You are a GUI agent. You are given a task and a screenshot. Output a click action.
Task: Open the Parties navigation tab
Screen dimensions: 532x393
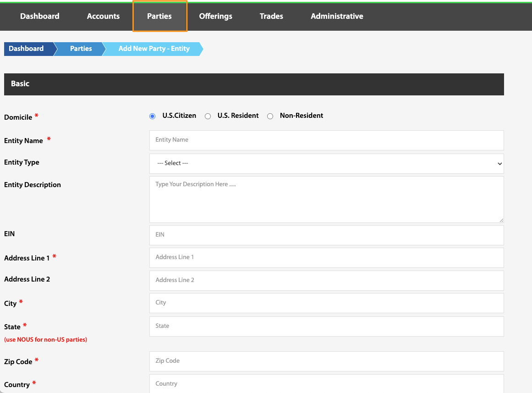pyautogui.click(x=159, y=16)
